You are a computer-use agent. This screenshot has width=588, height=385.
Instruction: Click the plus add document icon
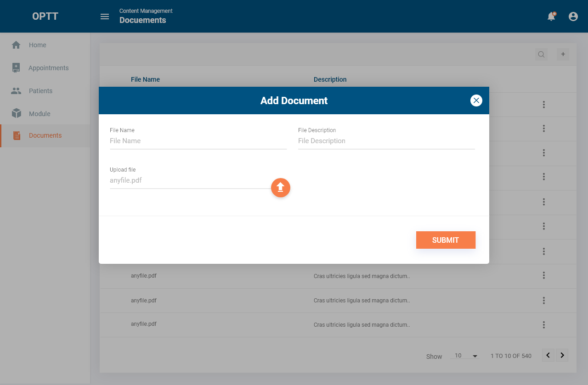pyautogui.click(x=563, y=54)
